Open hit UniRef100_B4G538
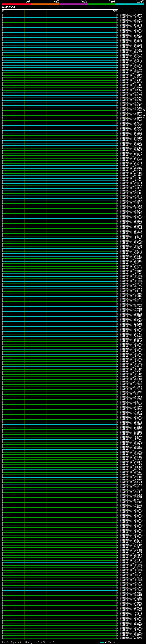146x644 pixels. click(131, 25)
